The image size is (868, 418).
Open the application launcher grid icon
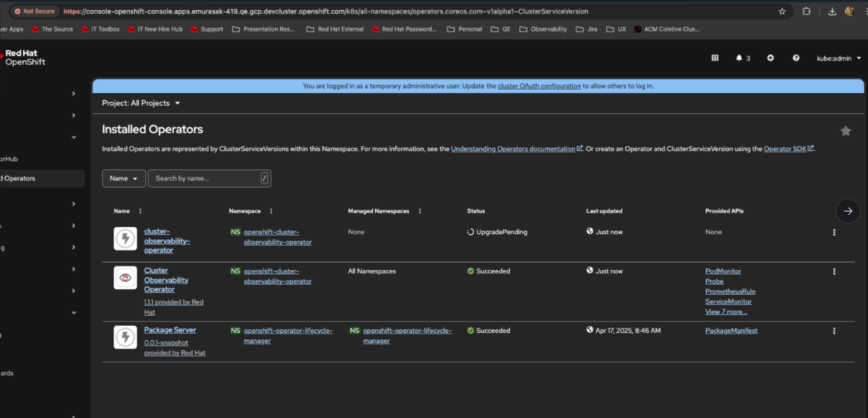coord(714,58)
